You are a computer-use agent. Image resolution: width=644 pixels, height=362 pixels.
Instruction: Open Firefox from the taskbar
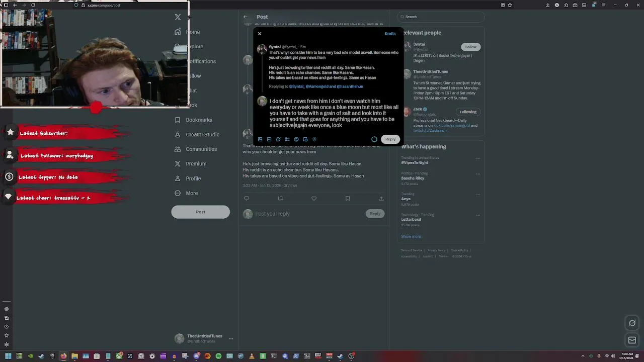pos(63,356)
